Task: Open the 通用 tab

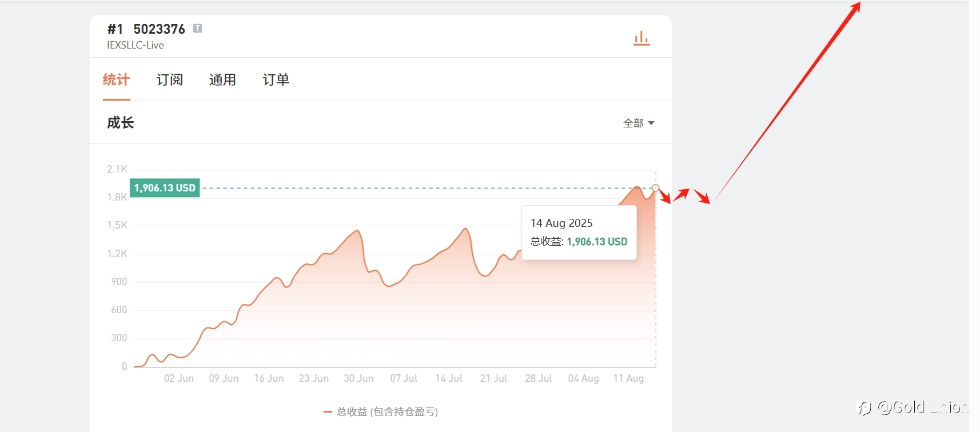Action: pos(222,80)
